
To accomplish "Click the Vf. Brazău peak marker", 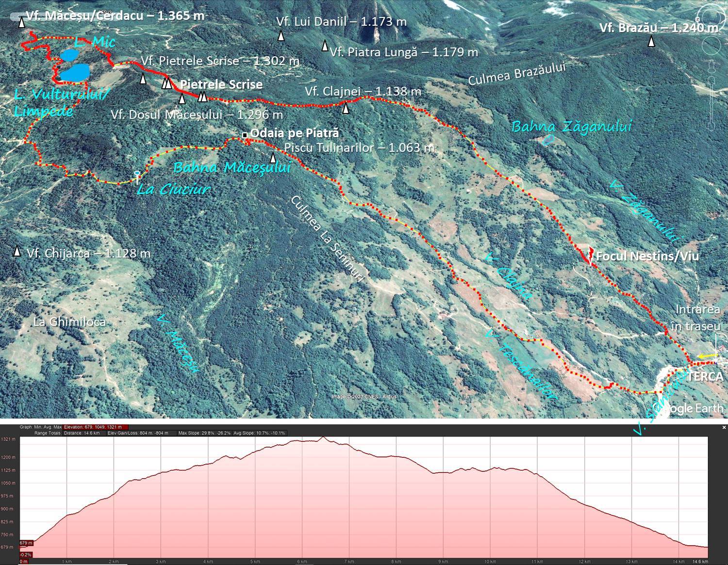I will click(651, 42).
